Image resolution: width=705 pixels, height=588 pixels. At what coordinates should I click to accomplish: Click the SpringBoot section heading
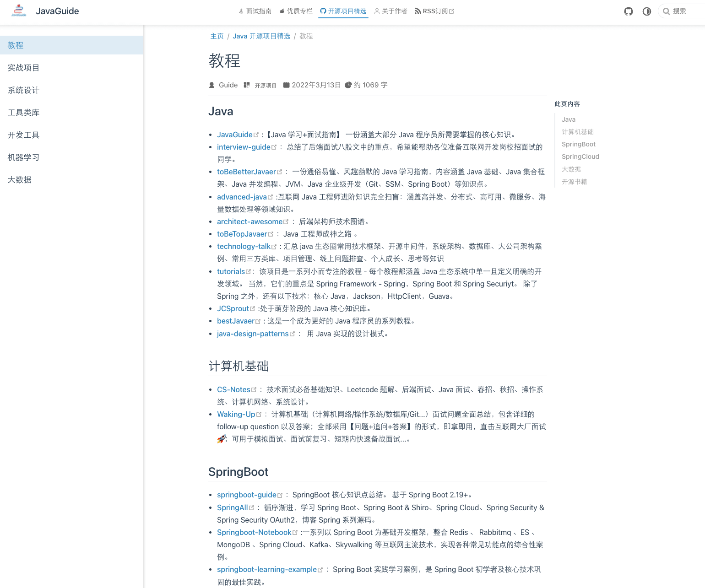coord(239,472)
